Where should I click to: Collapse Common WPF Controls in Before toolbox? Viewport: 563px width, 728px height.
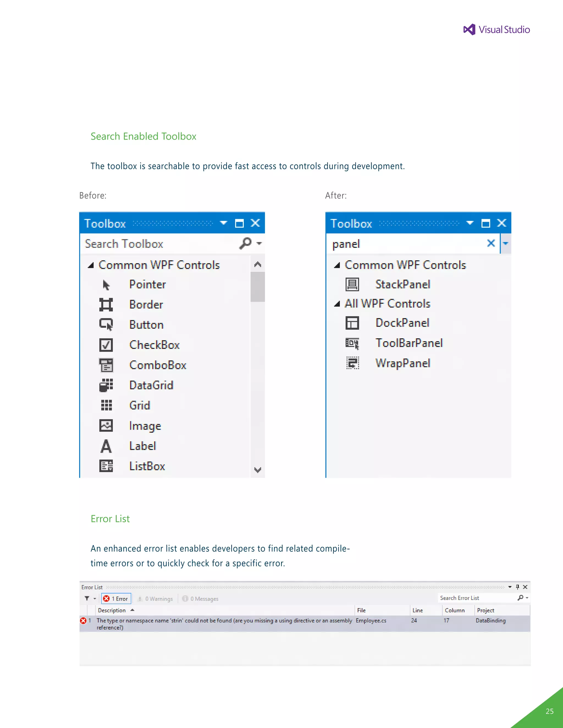(x=91, y=265)
